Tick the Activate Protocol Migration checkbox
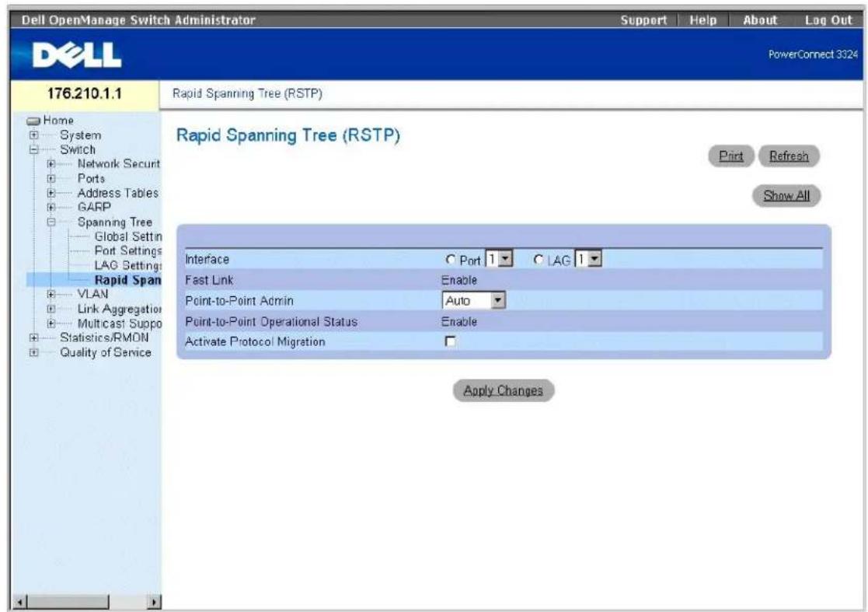This screenshot has height=612, width=868. (x=451, y=341)
